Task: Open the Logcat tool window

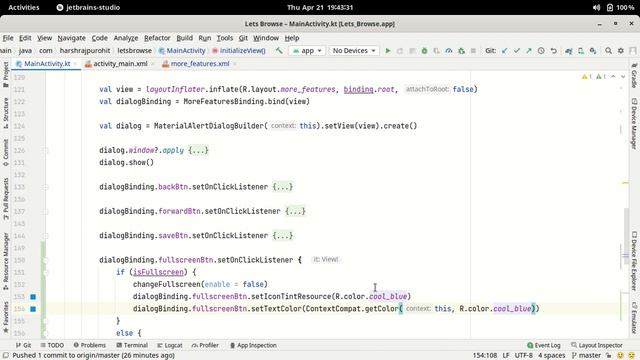Action: coord(170,345)
